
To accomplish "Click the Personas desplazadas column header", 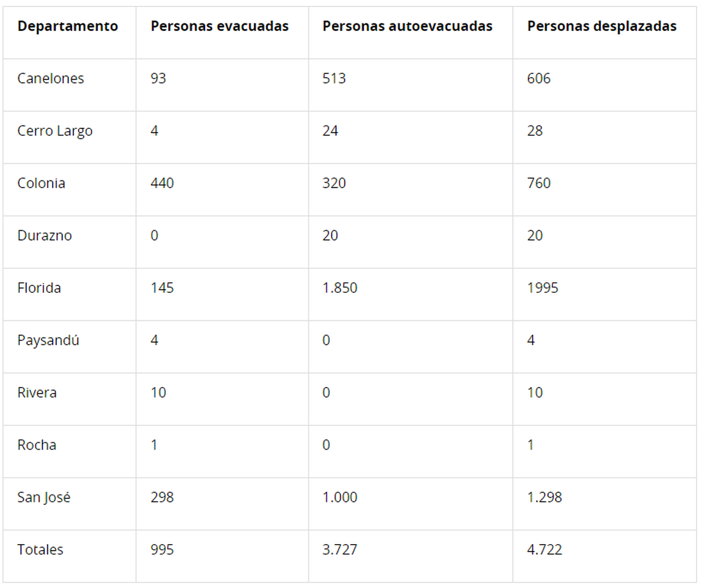I will pyautogui.click(x=602, y=26).
